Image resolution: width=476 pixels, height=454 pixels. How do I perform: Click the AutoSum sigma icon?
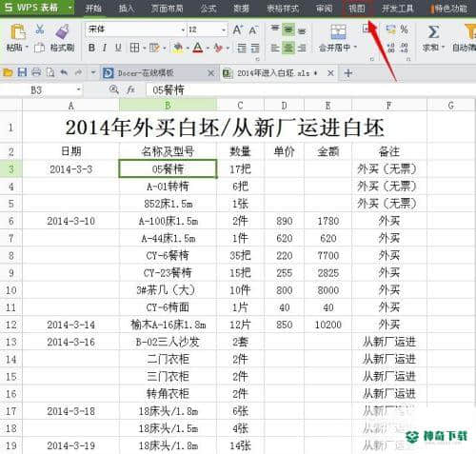tap(433, 32)
